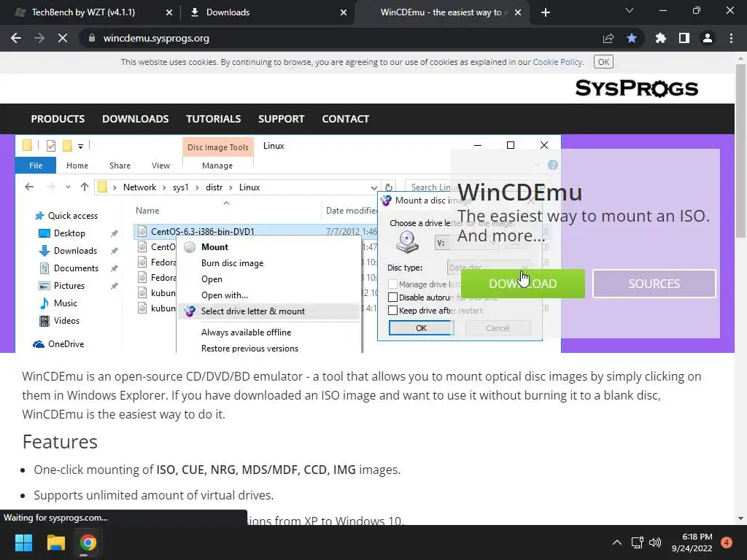Open the tab search chevron

(x=630, y=10)
